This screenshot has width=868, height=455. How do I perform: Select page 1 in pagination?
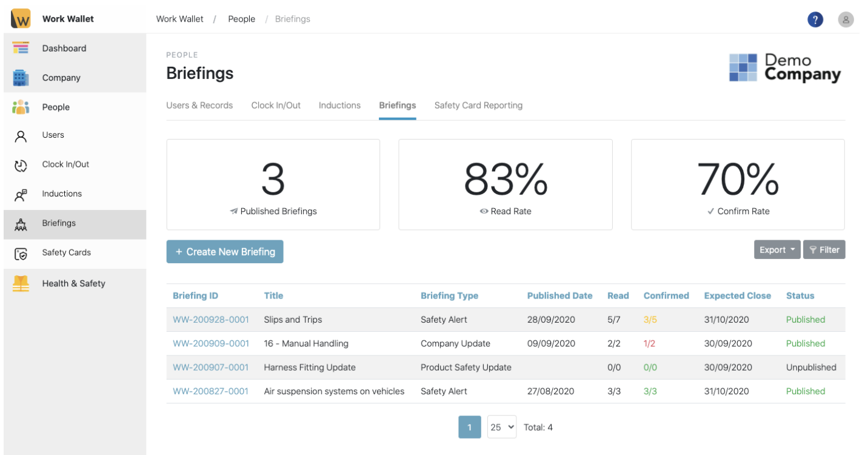pyautogui.click(x=469, y=427)
